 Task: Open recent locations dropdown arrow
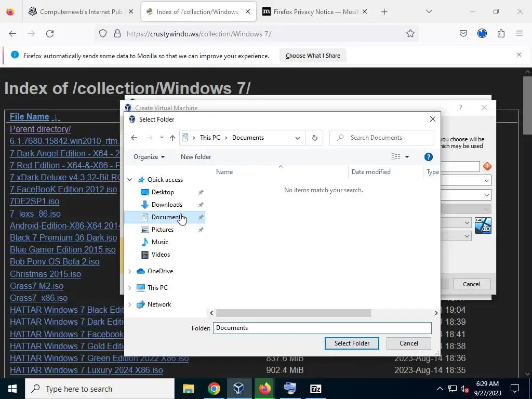[x=162, y=137]
